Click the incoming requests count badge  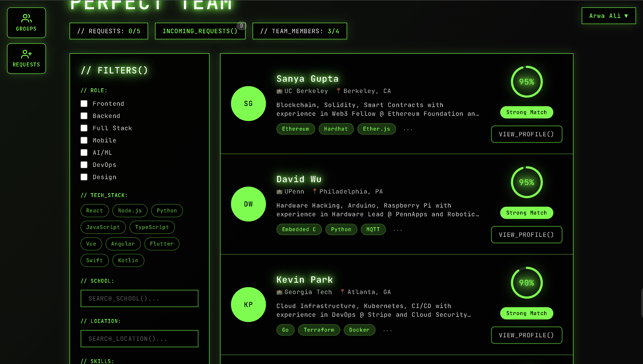[x=241, y=26]
